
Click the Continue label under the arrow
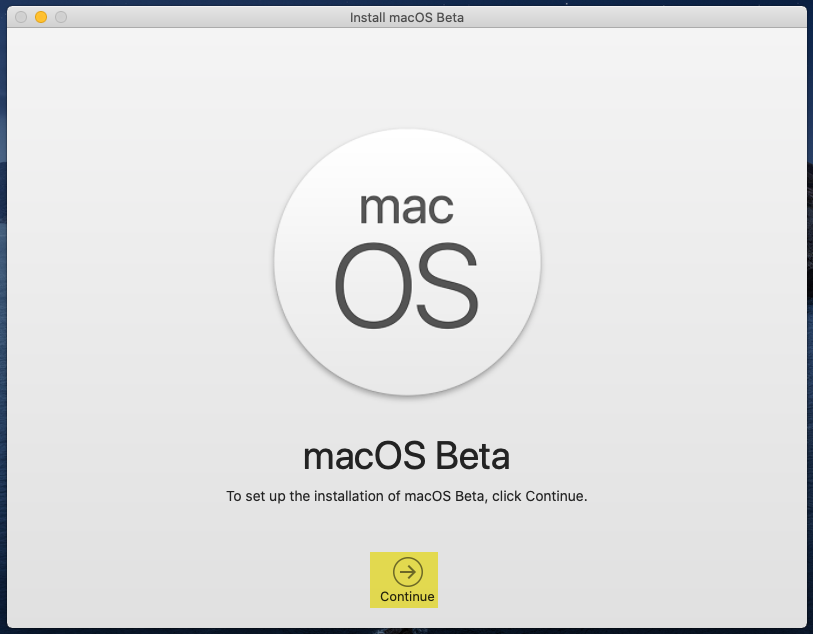tap(407, 597)
